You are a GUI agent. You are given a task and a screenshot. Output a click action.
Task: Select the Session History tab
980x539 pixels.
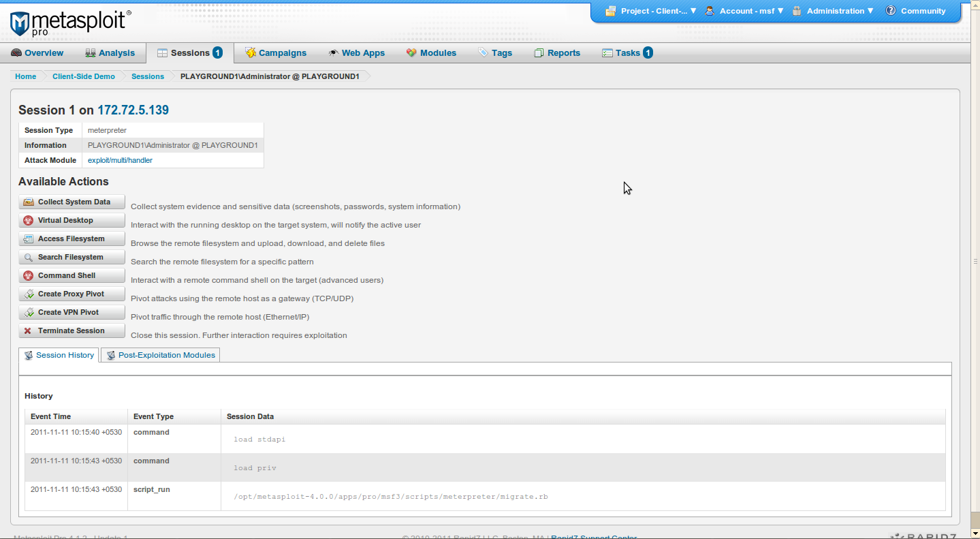59,356
